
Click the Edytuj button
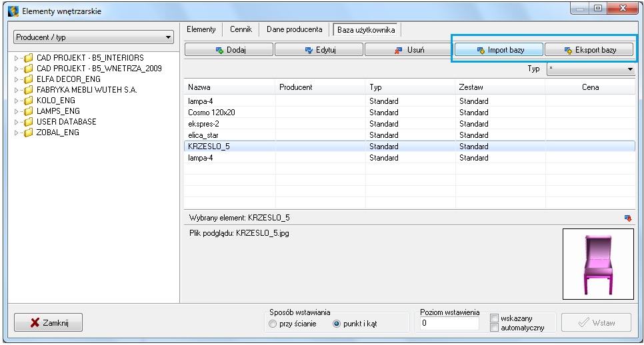pyautogui.click(x=319, y=50)
